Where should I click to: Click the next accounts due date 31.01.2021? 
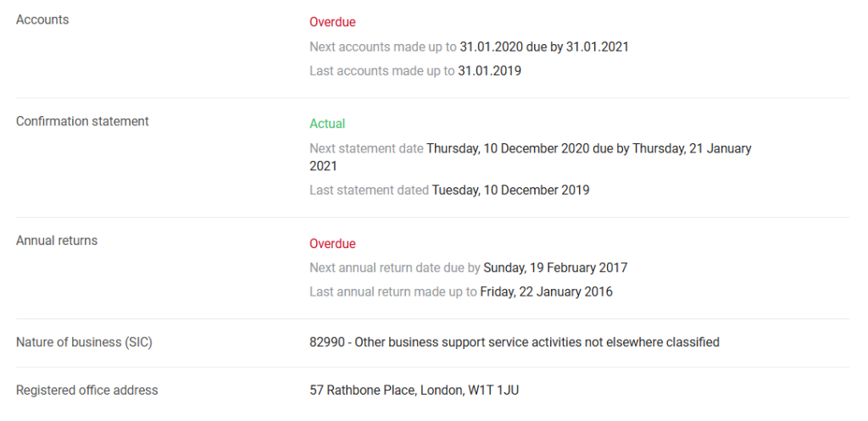[x=598, y=47]
